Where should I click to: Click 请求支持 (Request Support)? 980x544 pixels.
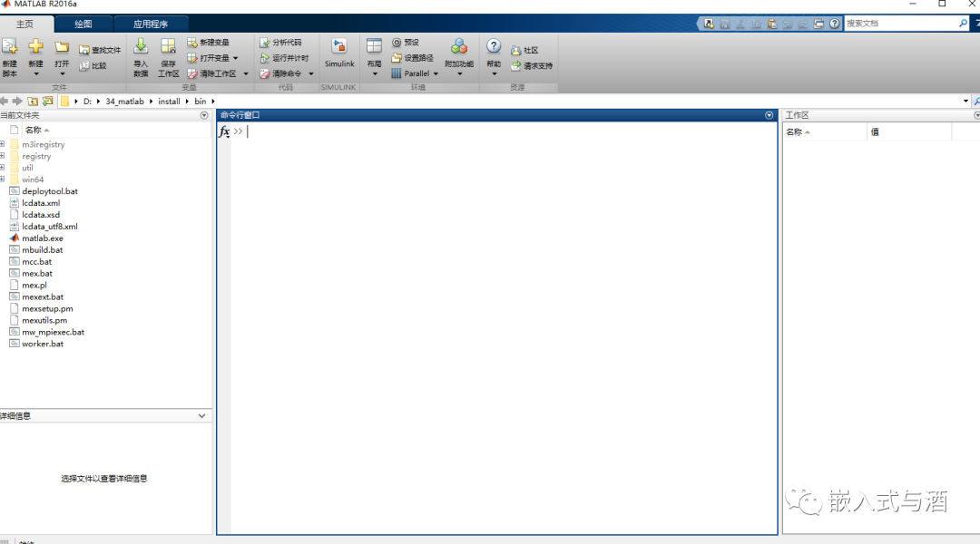pyautogui.click(x=532, y=65)
